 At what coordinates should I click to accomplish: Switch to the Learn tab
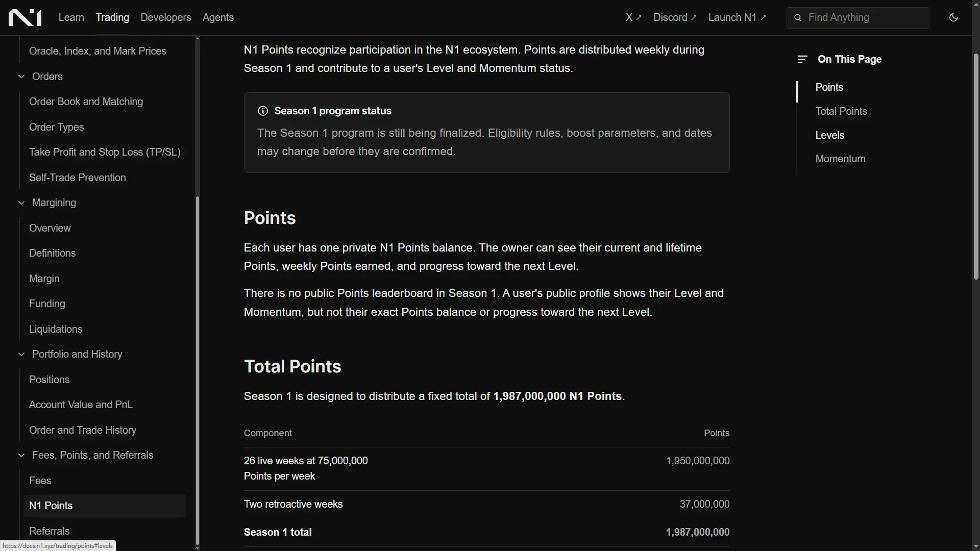71,17
